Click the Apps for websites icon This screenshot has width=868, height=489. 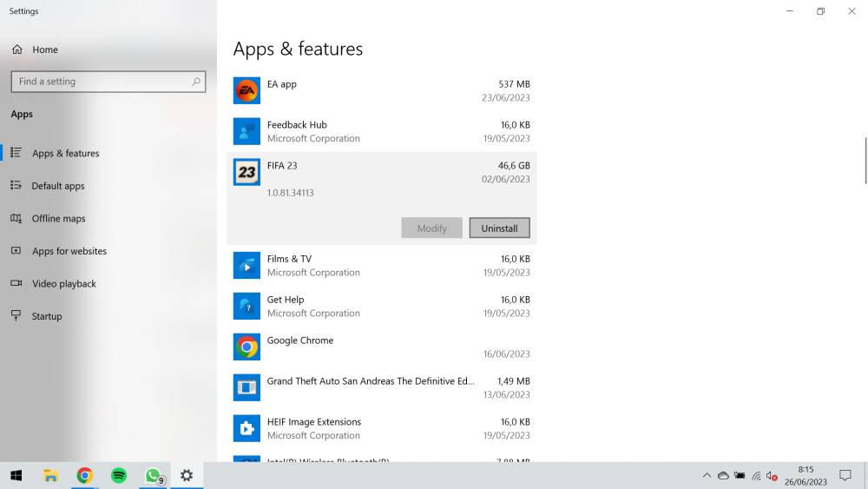point(16,250)
